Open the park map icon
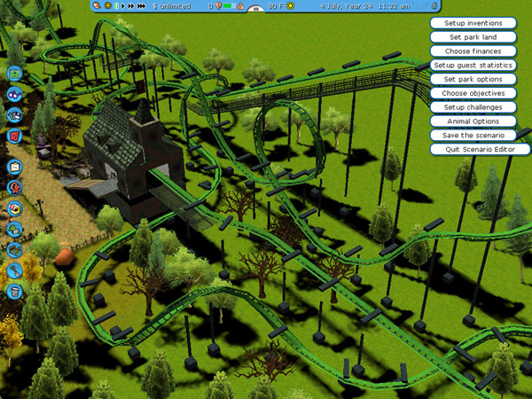 coord(14,74)
